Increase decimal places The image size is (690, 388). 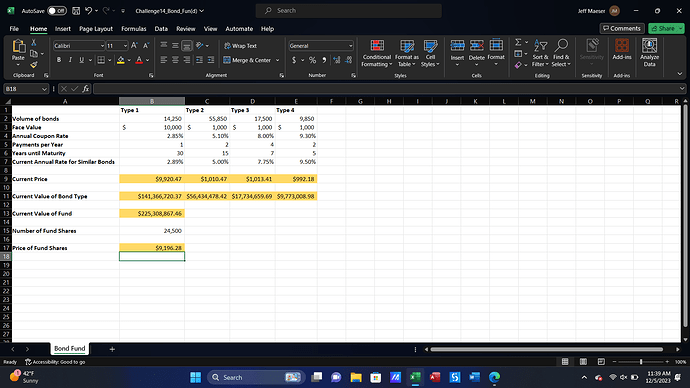pyautogui.click(x=337, y=60)
